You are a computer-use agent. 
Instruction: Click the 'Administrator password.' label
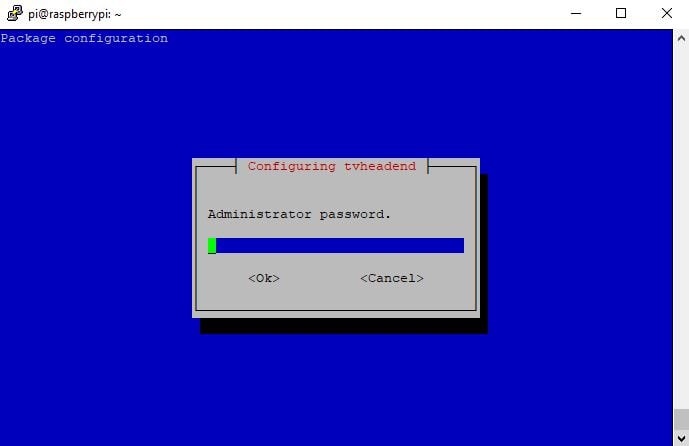point(299,214)
